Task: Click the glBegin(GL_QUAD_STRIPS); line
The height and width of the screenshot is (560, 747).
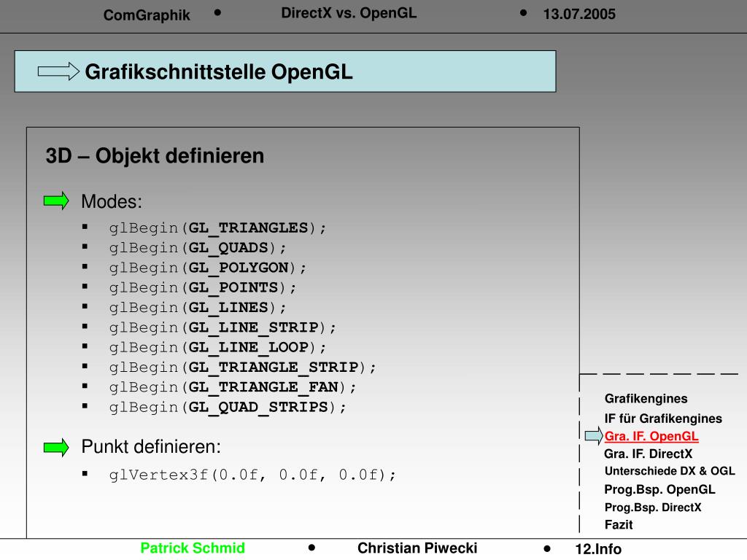Action: click(x=228, y=408)
